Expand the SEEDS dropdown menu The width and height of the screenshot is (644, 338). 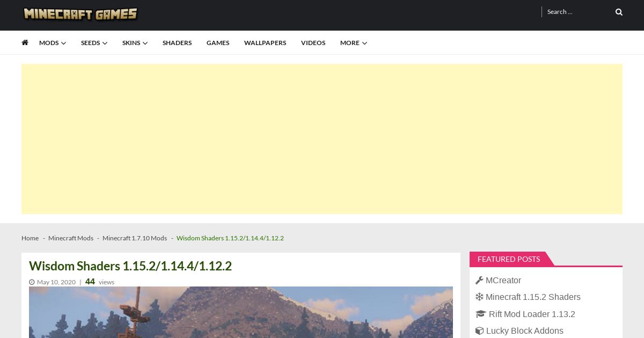(94, 43)
